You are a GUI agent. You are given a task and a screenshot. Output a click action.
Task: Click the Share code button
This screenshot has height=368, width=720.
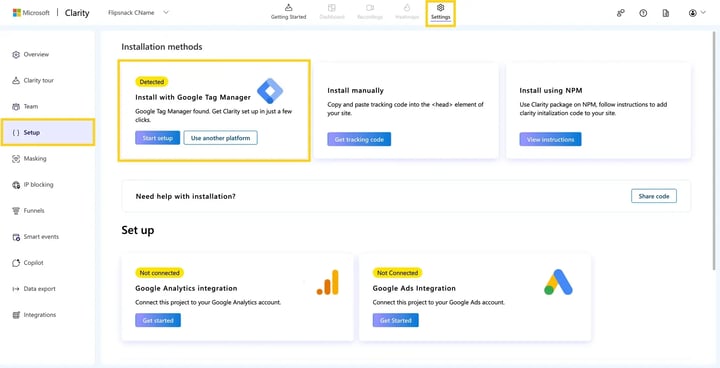pyautogui.click(x=654, y=196)
